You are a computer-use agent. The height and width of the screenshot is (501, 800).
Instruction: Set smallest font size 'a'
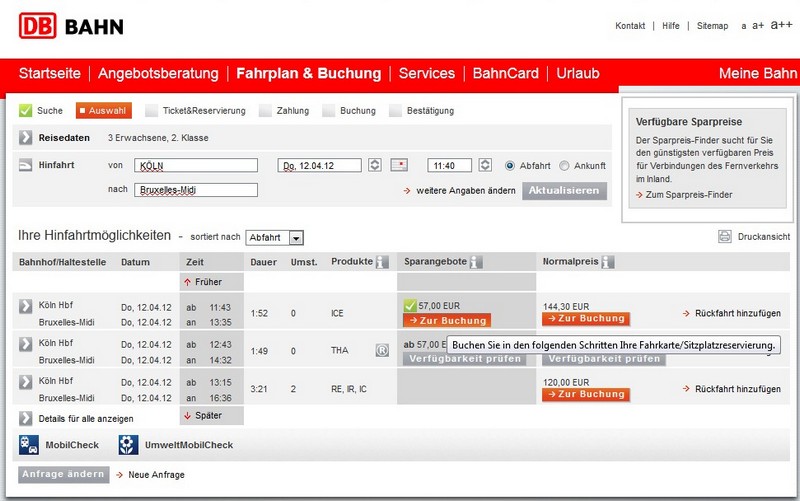(744, 26)
